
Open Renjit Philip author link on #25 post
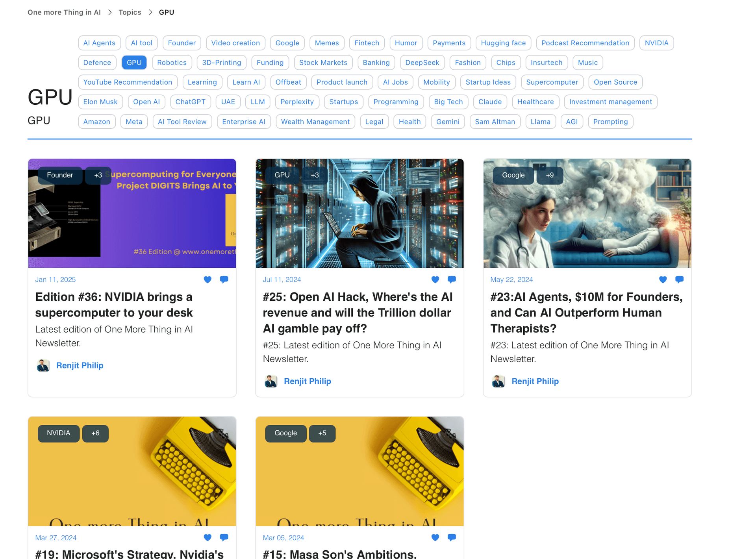pos(307,381)
